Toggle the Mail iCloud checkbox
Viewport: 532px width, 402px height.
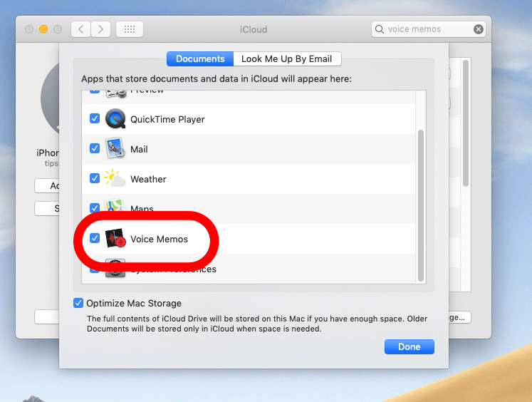[x=95, y=148]
